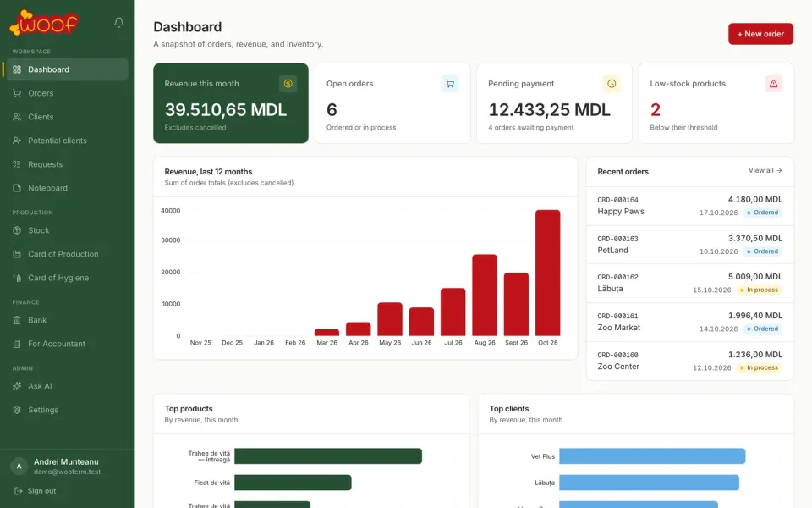Click the Requests list icon

(17, 164)
